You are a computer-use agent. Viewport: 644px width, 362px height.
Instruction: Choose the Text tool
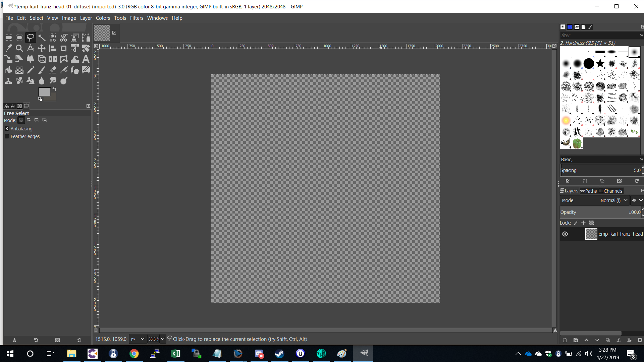tap(86, 59)
